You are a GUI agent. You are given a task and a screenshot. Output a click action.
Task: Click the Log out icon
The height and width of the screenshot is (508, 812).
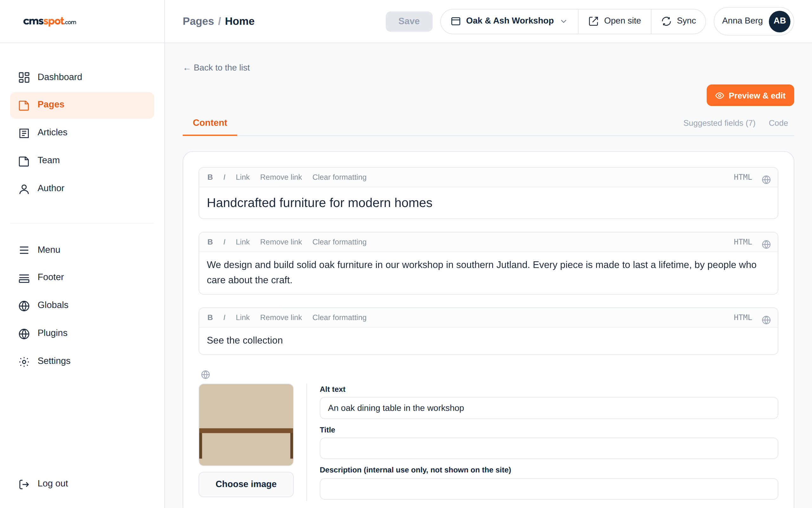pos(24,484)
